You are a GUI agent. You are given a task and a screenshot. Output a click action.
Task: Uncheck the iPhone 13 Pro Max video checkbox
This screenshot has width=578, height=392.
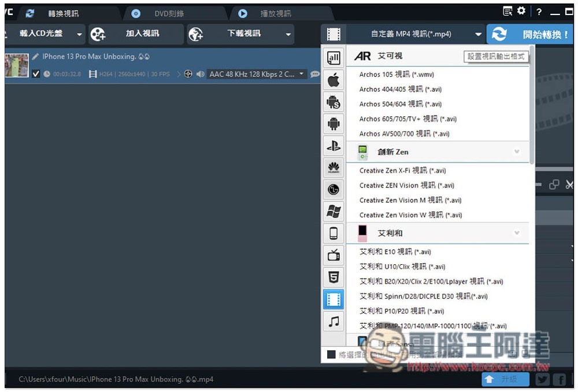pos(36,74)
